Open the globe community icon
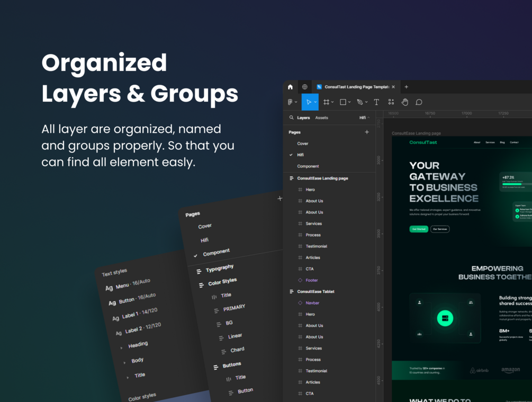The width and height of the screenshot is (532, 402). [x=305, y=87]
